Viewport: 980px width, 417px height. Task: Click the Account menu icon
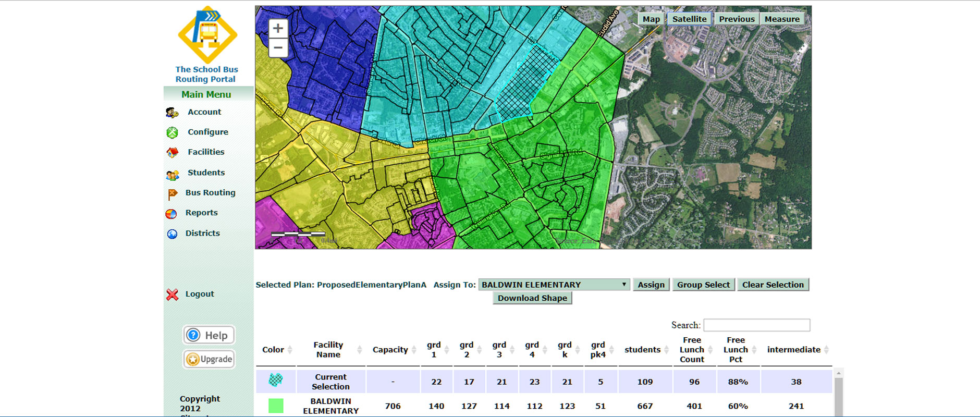[172, 112]
